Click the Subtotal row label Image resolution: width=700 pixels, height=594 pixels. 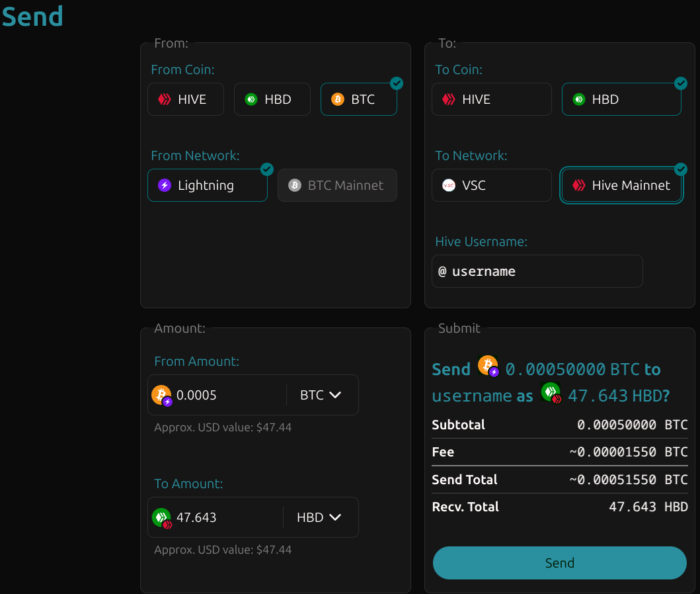[459, 424]
